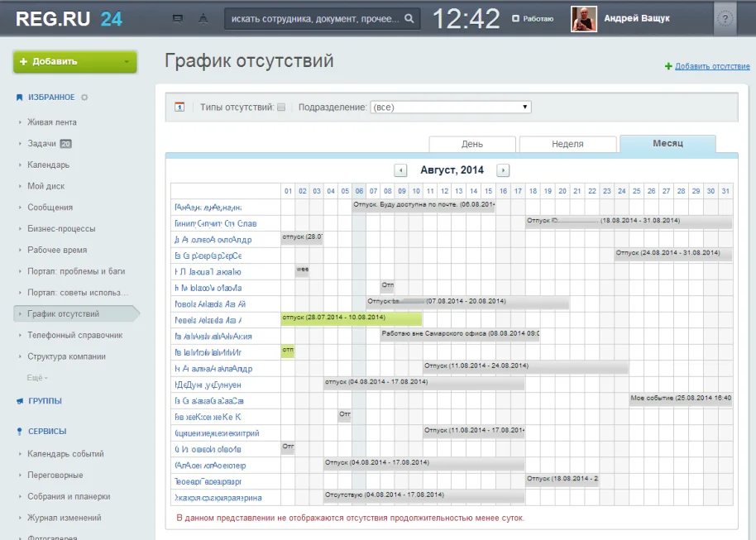Expand the Ещё sidebar section

coord(37,378)
